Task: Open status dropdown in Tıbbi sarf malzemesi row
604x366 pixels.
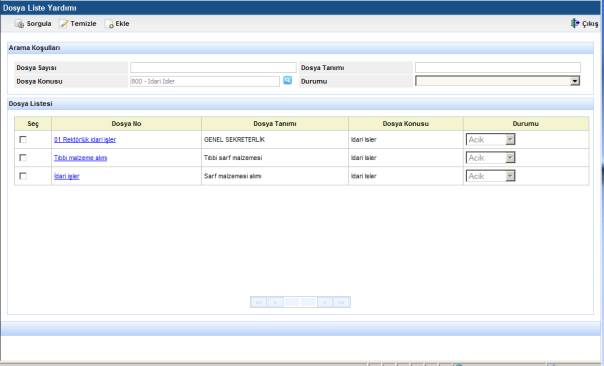Action: (490, 158)
